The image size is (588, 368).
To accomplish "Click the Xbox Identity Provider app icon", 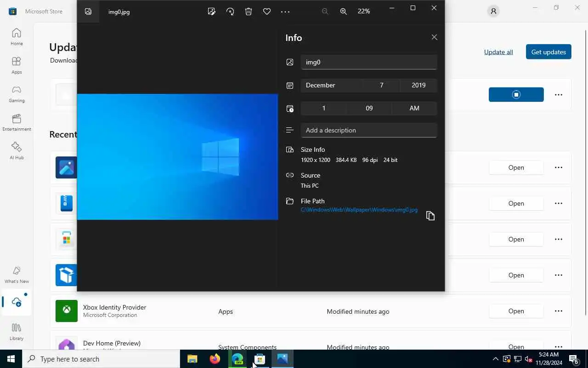I will [x=67, y=311].
